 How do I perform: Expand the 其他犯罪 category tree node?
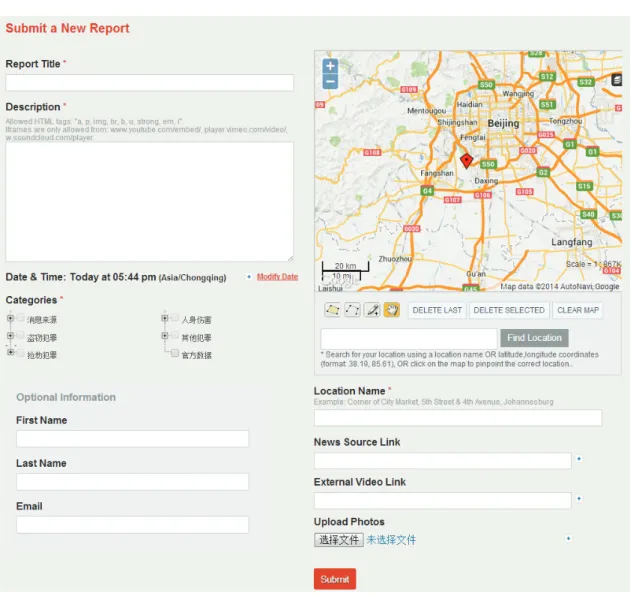(164, 335)
